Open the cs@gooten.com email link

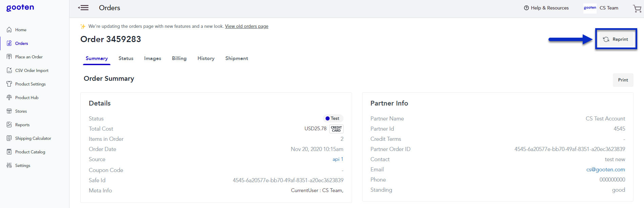tap(605, 170)
